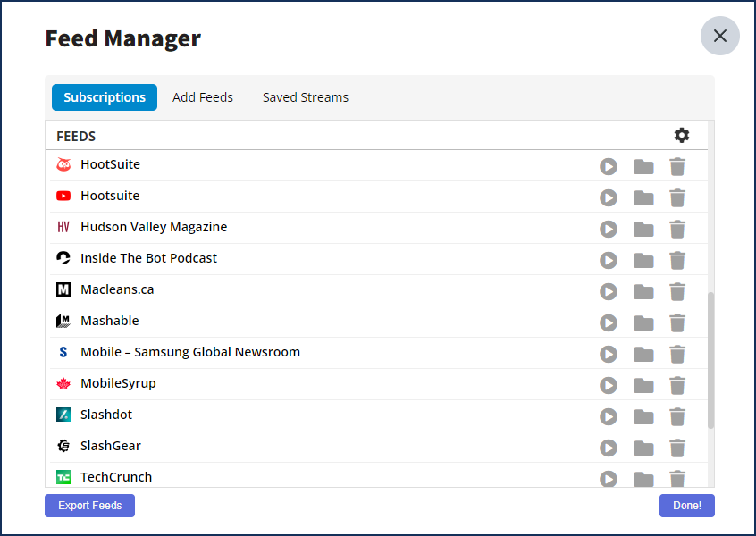
Task: Open folder options for Mobile – Samsung Global Newsroom
Action: click(x=643, y=355)
